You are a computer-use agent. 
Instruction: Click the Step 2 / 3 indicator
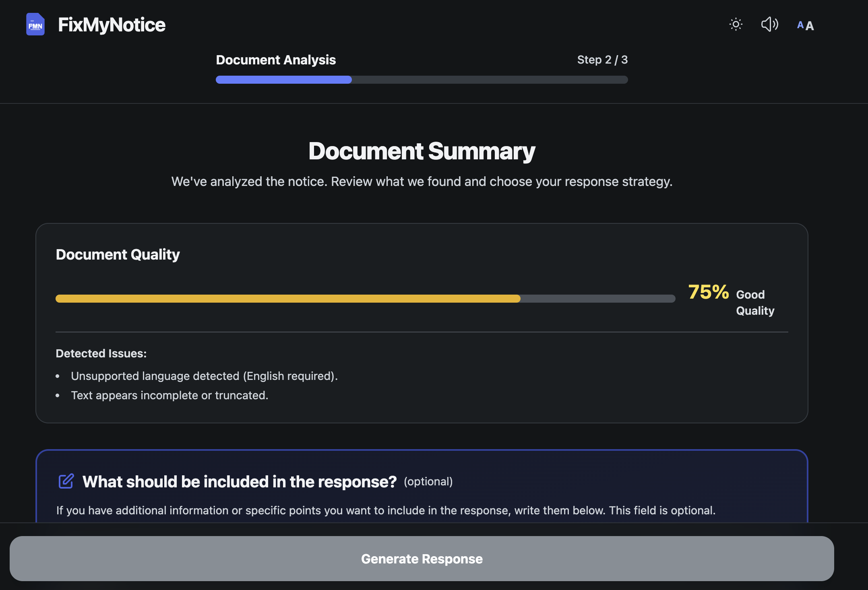602,60
